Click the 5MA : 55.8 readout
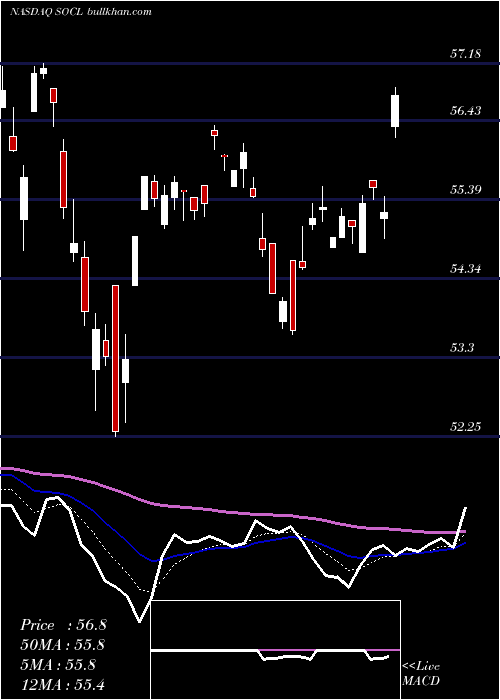 58,665
